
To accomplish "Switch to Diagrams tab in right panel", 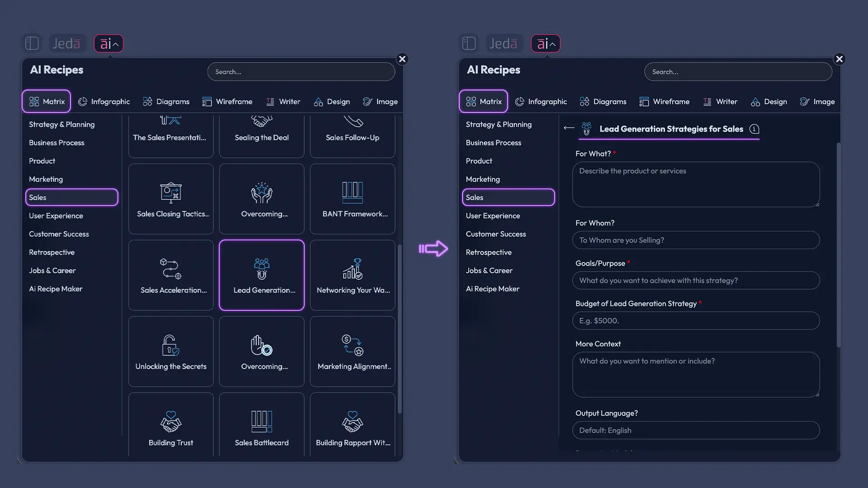I will (603, 102).
